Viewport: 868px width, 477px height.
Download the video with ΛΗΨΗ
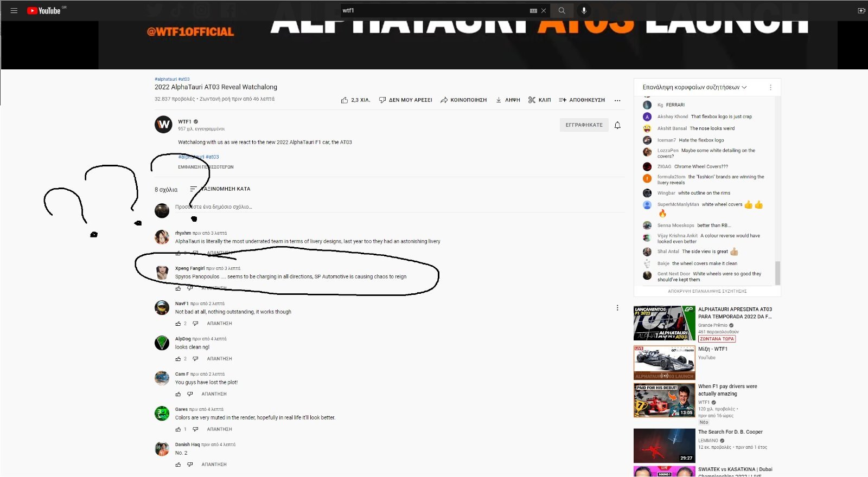pos(508,100)
